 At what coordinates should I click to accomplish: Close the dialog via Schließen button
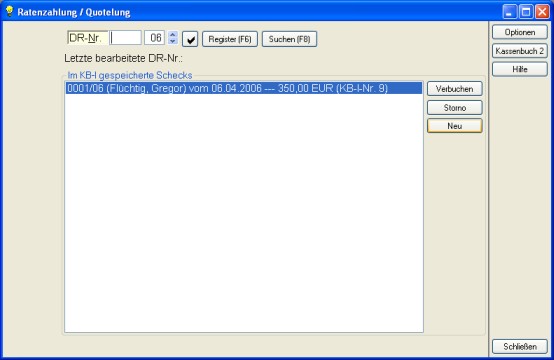(x=520, y=347)
